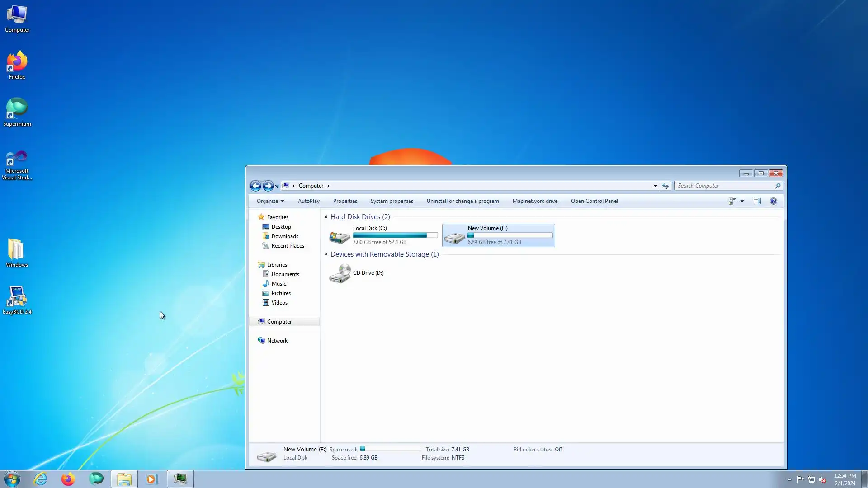
Task: Expand the address bar history dropdown
Action: [655, 186]
